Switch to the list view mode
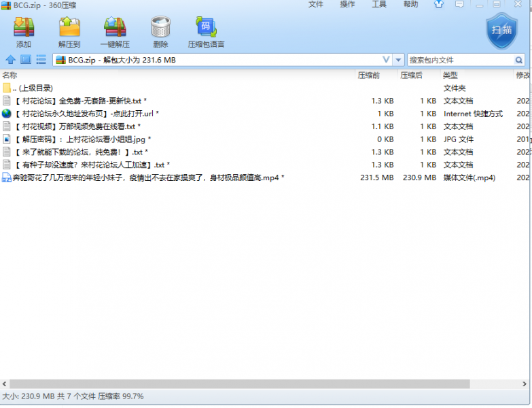Viewport: 532px width, 408px height. click(41, 60)
